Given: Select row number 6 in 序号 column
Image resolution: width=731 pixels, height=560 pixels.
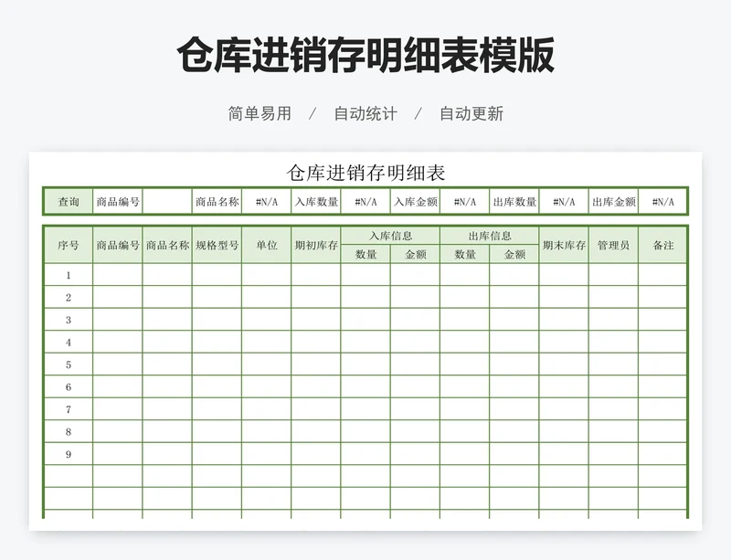Looking at the screenshot, I should coord(68,387).
